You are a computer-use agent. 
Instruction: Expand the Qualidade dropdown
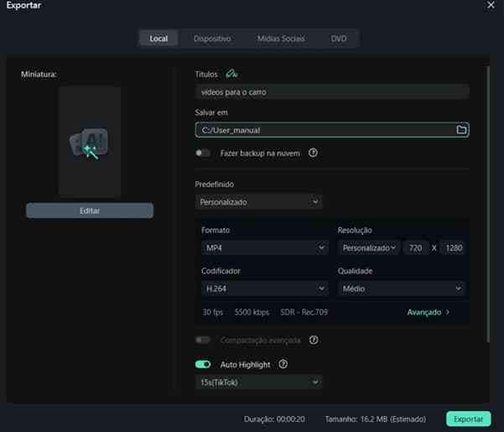[401, 289]
